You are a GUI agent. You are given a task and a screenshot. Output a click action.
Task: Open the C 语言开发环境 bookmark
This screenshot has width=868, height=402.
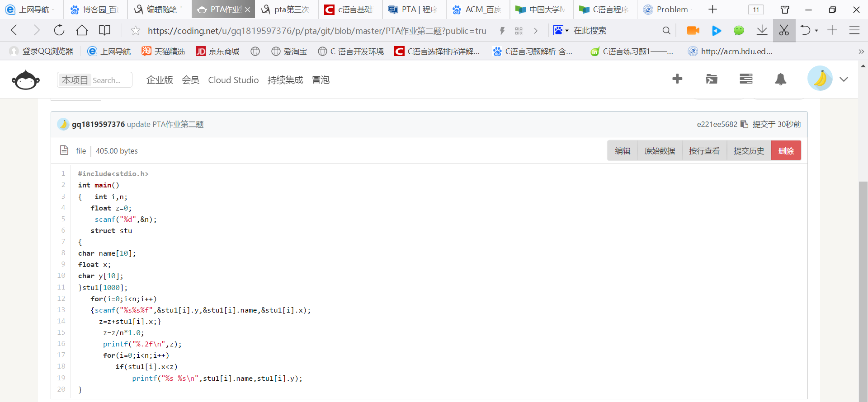point(351,51)
